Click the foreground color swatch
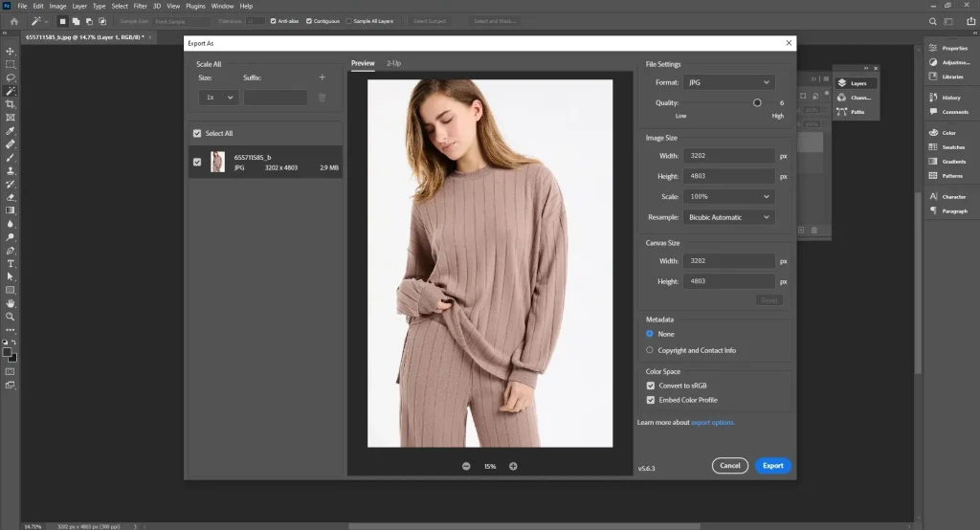 pos(8,352)
